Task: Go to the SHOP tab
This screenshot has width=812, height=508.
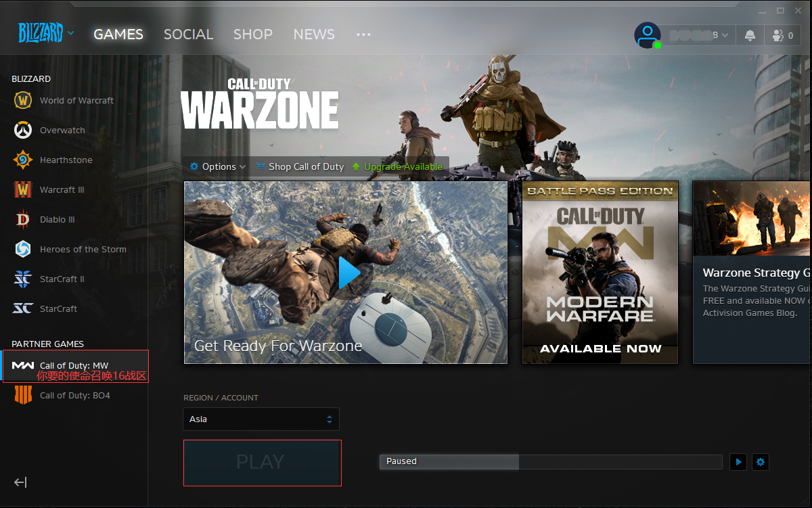Action: [252, 34]
